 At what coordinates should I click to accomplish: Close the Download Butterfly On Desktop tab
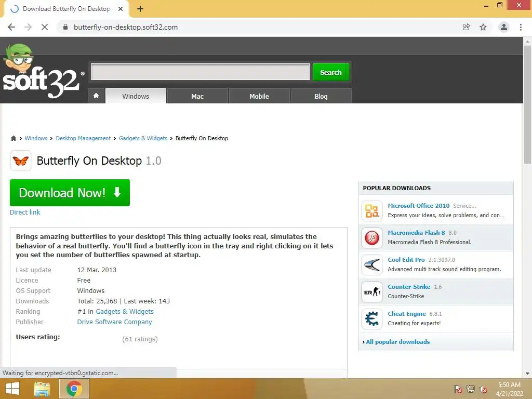point(121,9)
